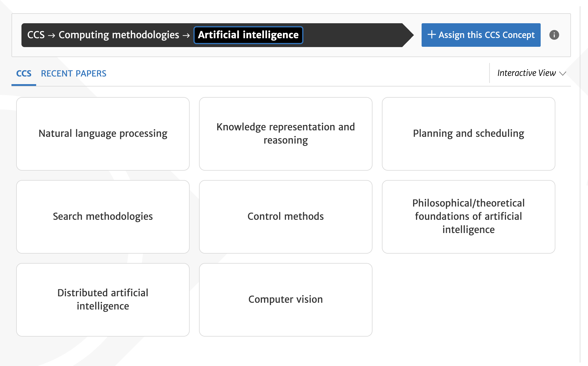Viewport: 588px width, 366px height.
Task: Click the Interactive View chevron arrow
Action: (x=563, y=73)
